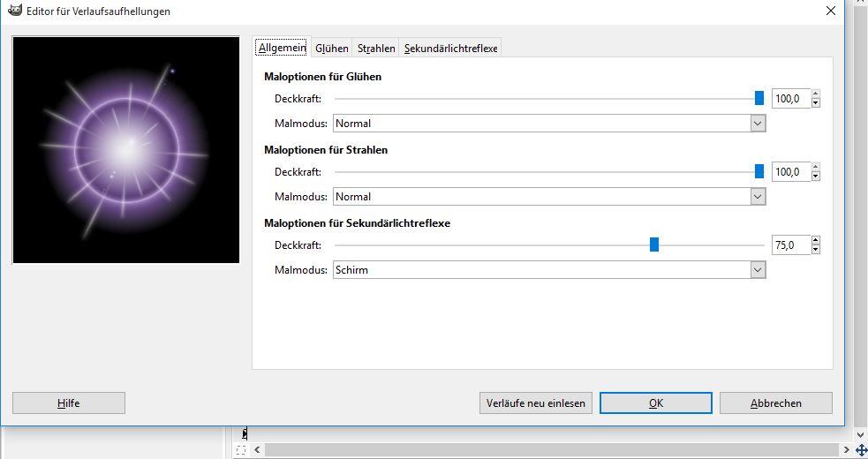
Task: Decrease Glühen Deckkraft with the down arrow
Action: coord(815,103)
